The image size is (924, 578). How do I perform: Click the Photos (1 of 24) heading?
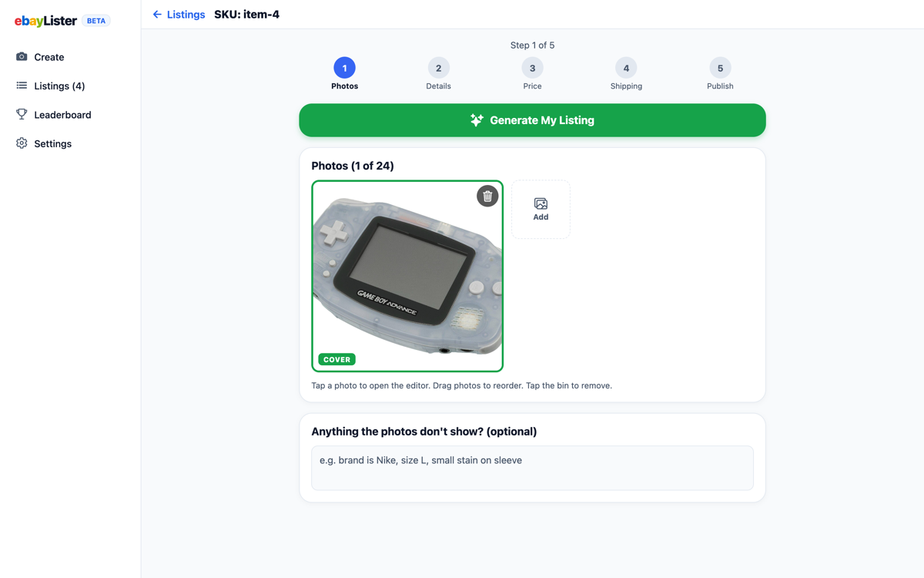pyautogui.click(x=353, y=166)
